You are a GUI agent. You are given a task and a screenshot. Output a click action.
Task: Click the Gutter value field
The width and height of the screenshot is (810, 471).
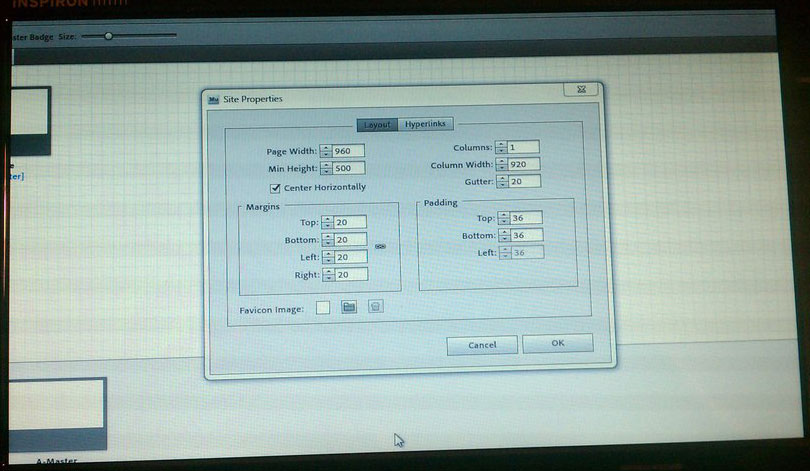pos(525,181)
